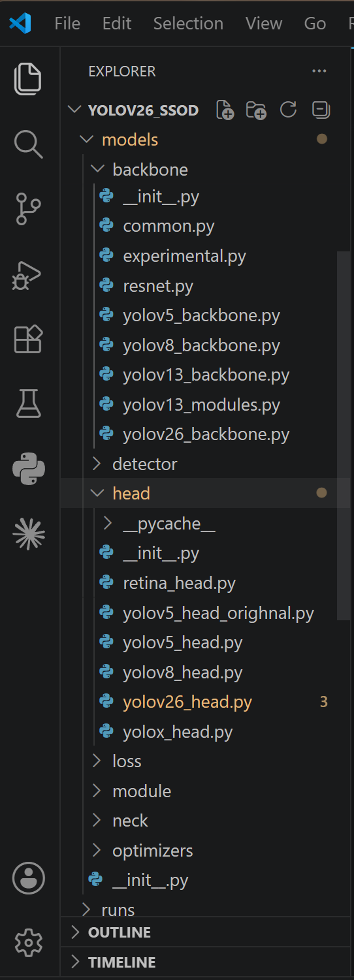Open the Manage settings gear

point(28,943)
